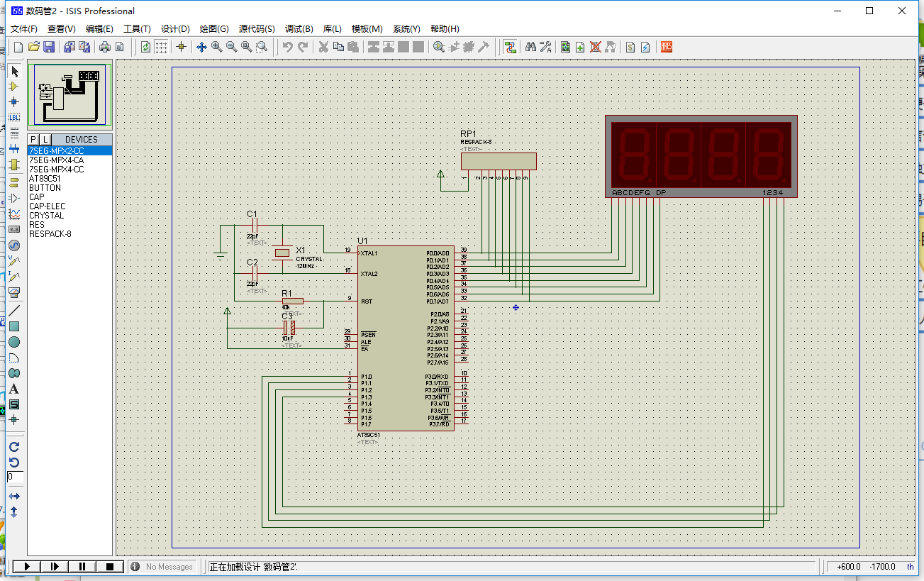Open the ARES PCB layout icon
This screenshot has height=581, width=924.
pos(667,47)
